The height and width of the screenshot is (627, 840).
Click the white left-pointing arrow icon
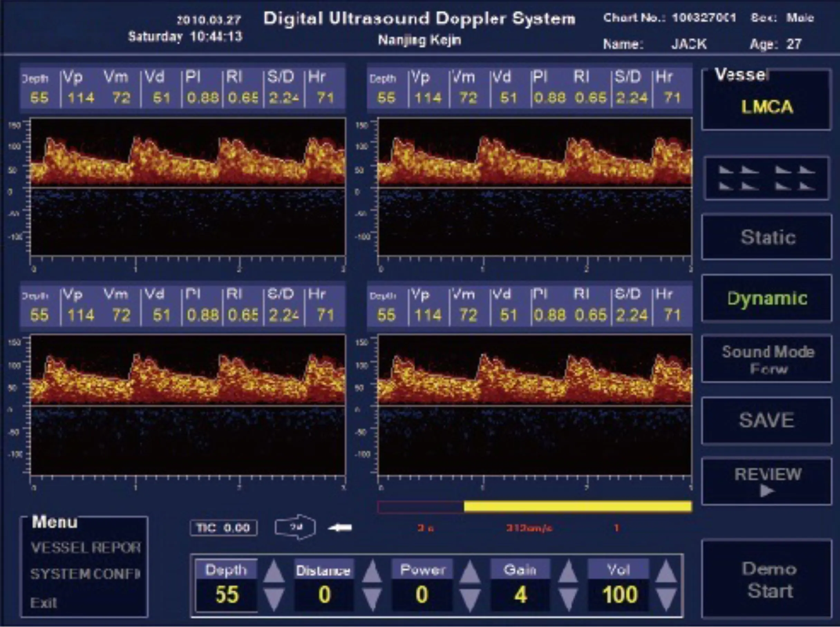340,528
